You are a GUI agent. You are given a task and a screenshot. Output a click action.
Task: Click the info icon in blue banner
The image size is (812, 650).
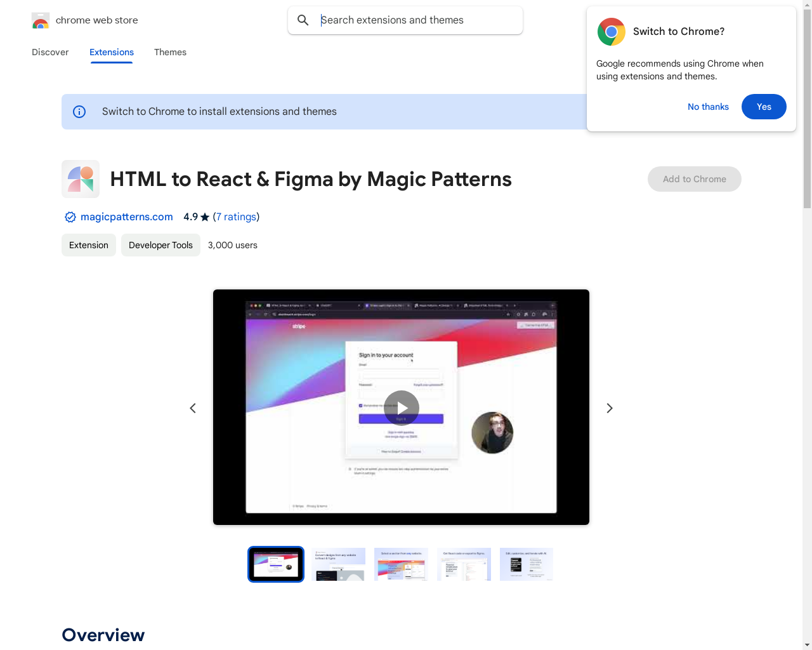pyautogui.click(x=79, y=112)
